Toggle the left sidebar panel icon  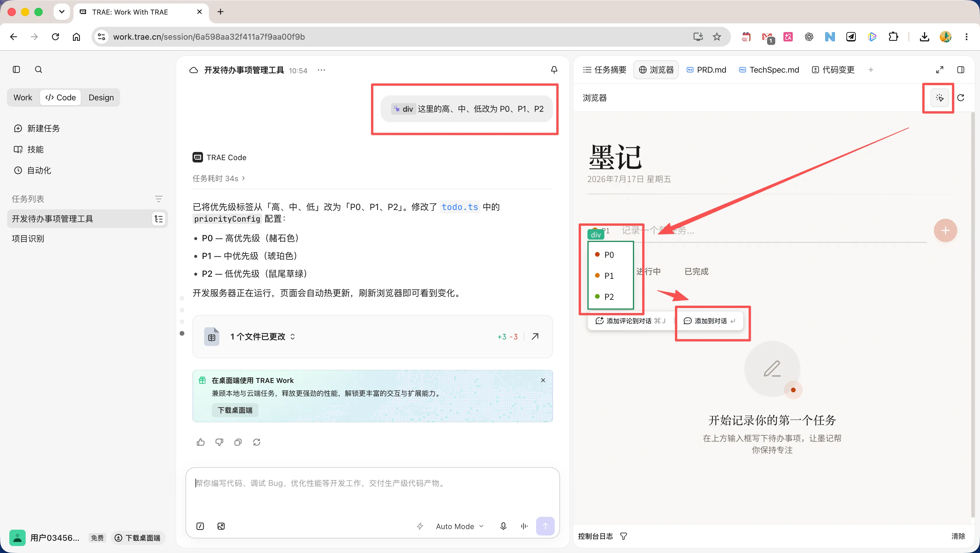[x=16, y=70]
